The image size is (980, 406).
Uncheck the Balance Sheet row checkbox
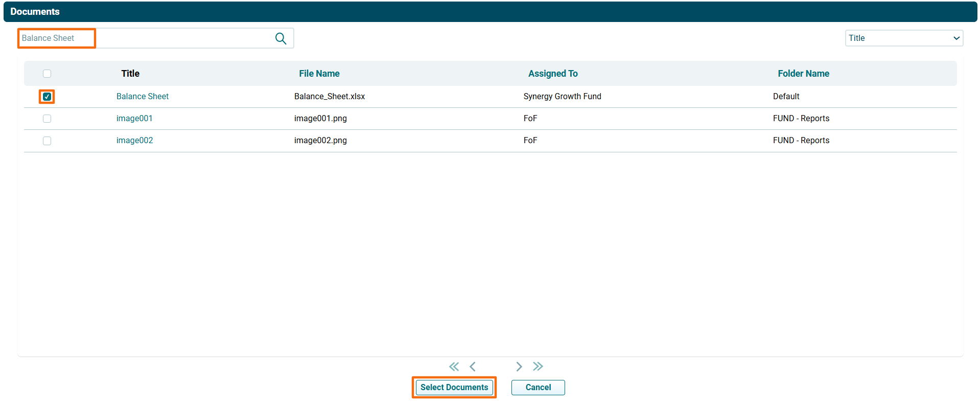pyautogui.click(x=47, y=97)
